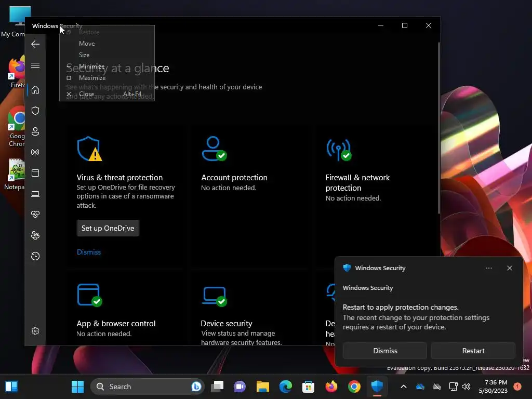Go back with the back arrow
This screenshot has width=532, height=399.
tap(35, 44)
